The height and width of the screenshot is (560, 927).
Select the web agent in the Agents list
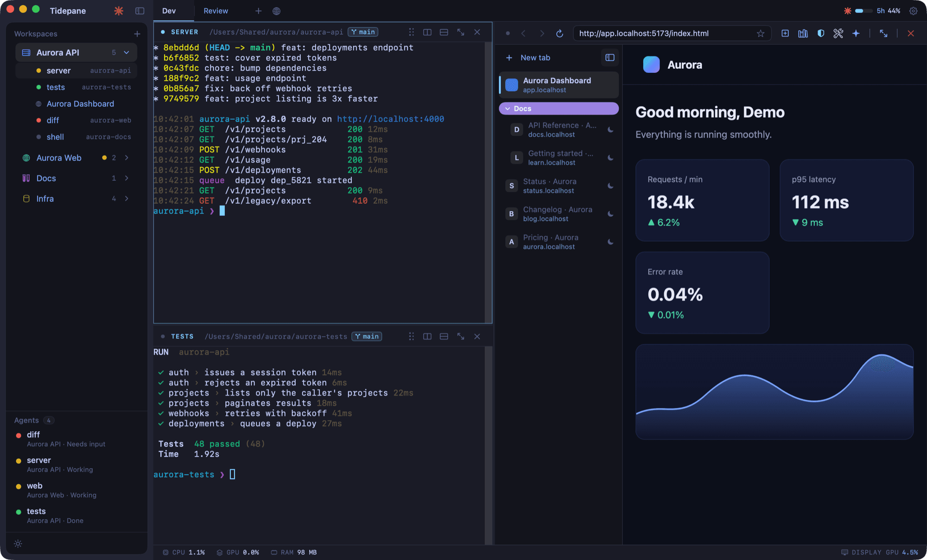pyautogui.click(x=76, y=490)
